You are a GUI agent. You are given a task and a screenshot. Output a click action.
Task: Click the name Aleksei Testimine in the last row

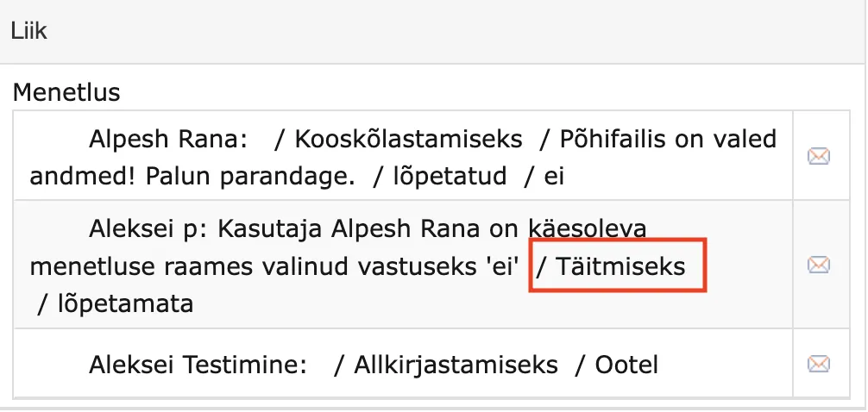point(198,365)
